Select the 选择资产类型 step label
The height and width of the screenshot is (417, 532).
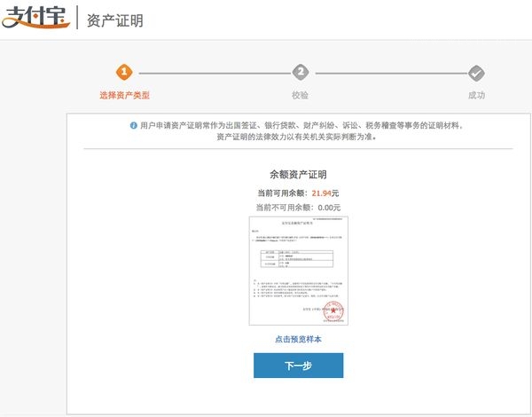pyautogui.click(x=124, y=95)
